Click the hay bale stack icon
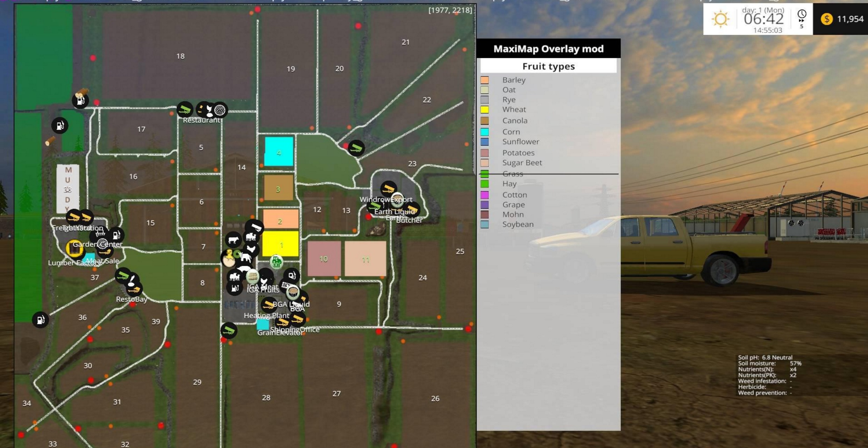The width and height of the screenshot is (868, 448). coord(252,277)
